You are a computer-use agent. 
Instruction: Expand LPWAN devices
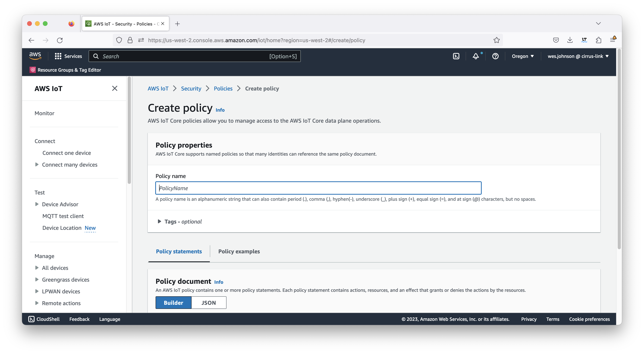tap(37, 291)
